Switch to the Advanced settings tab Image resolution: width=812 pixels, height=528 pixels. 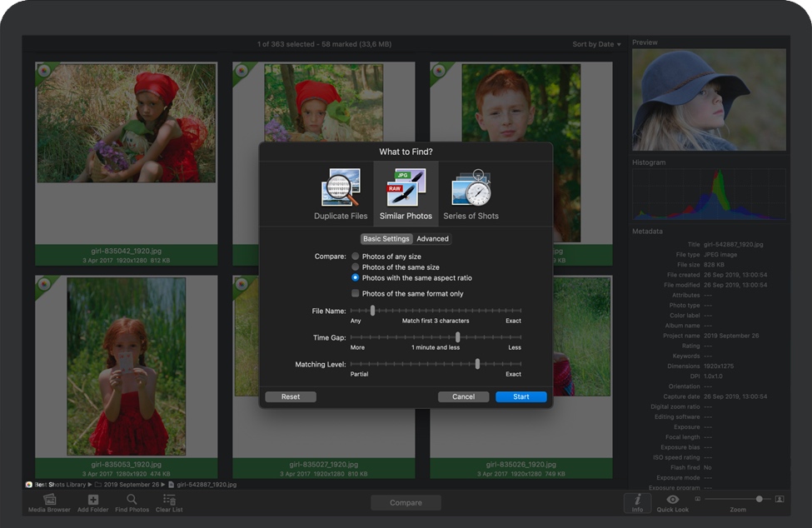433,238
